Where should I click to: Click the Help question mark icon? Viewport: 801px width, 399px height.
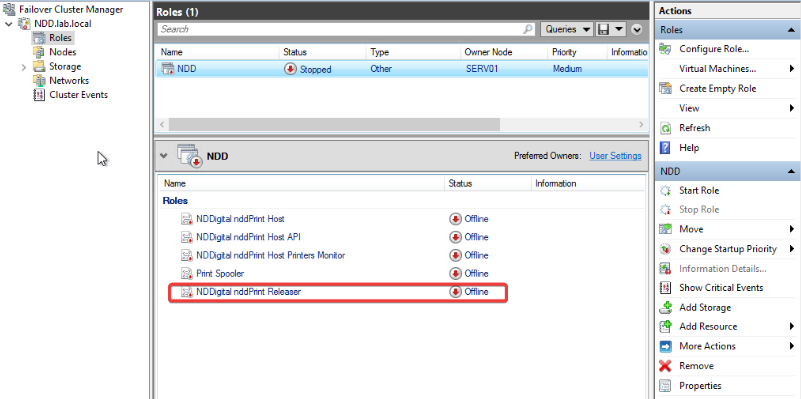pos(665,148)
